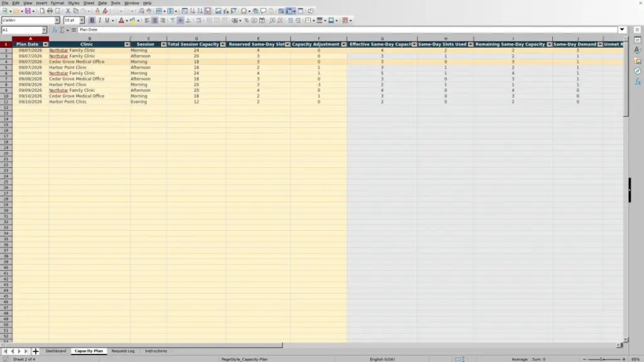Toggle Bold formatting

(x=92, y=20)
